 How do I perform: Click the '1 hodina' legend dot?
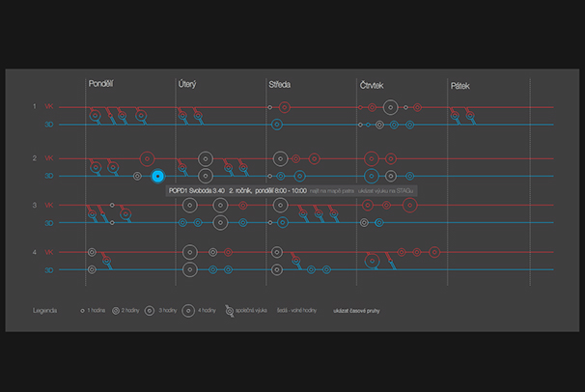click(x=81, y=312)
